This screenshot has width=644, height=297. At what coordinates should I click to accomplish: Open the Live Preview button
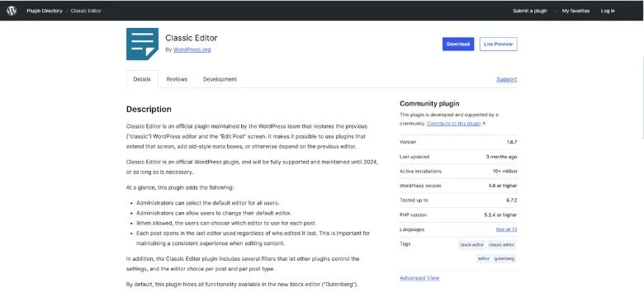(x=498, y=44)
